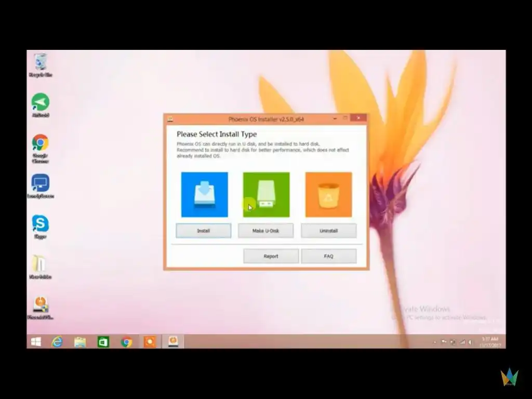
Task: Open the Recycle Bin desktop icon
Action: point(41,65)
